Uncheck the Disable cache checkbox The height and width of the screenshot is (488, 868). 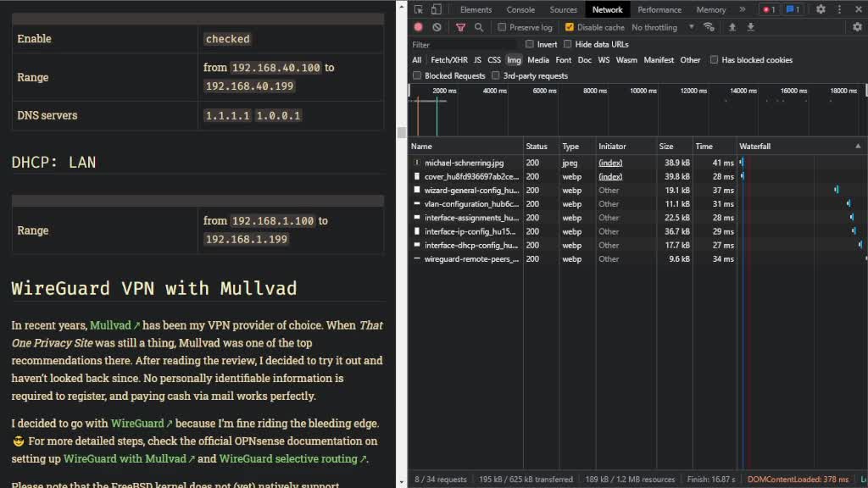tap(570, 27)
